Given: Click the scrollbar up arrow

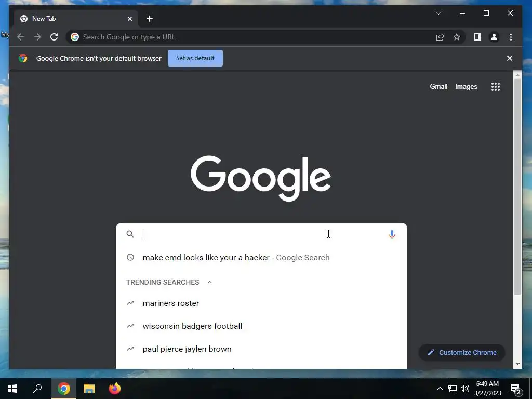Looking at the screenshot, I should point(517,75).
